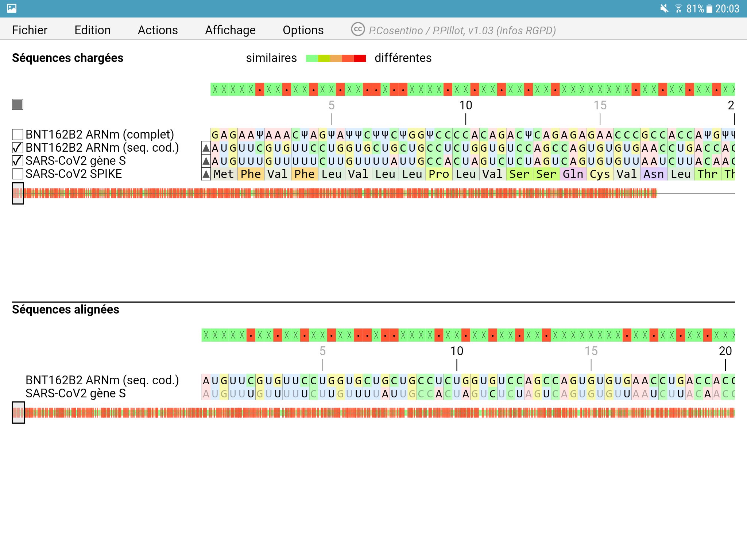
Task: Tap the Wi-Fi icon in the status bar
Action: coord(678,8)
